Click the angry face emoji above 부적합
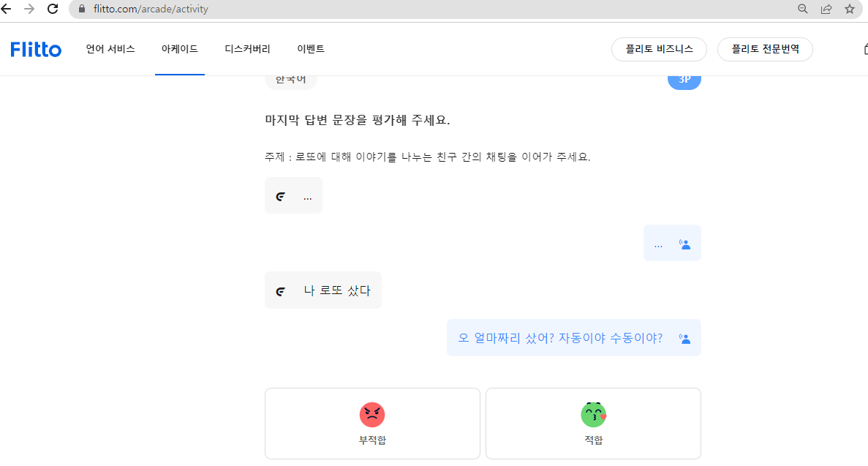The width and height of the screenshot is (868, 466). 372,414
